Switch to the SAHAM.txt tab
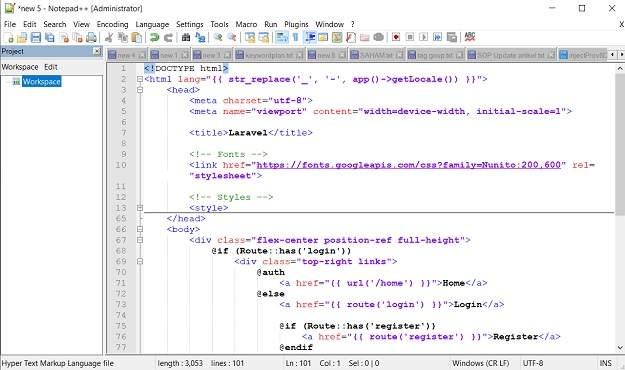The width and height of the screenshot is (625, 370). 377,55
